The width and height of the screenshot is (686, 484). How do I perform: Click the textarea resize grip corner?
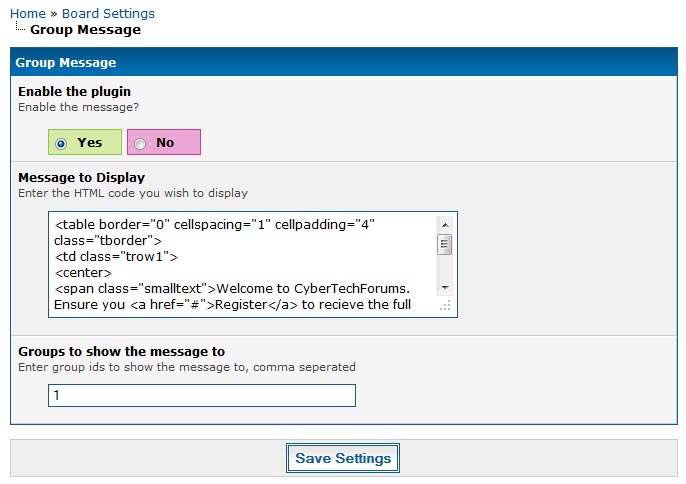tap(446, 306)
